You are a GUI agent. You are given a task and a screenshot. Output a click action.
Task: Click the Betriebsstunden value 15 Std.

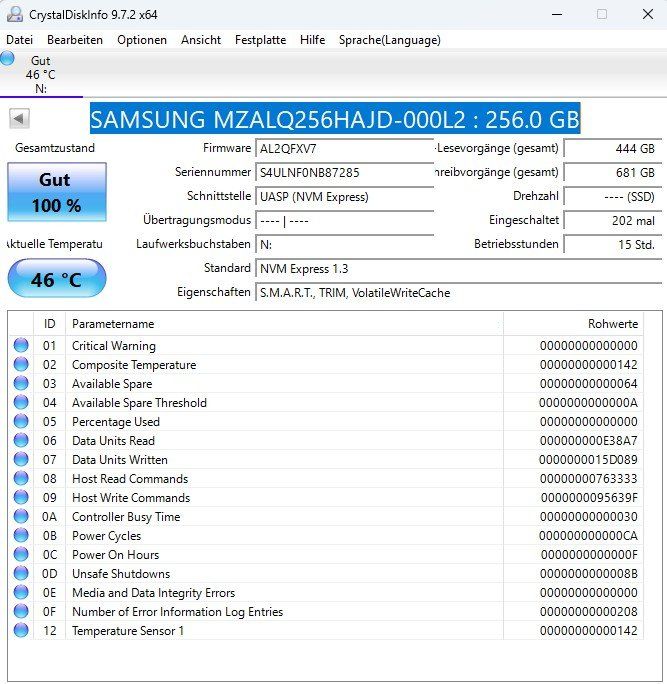coord(613,245)
